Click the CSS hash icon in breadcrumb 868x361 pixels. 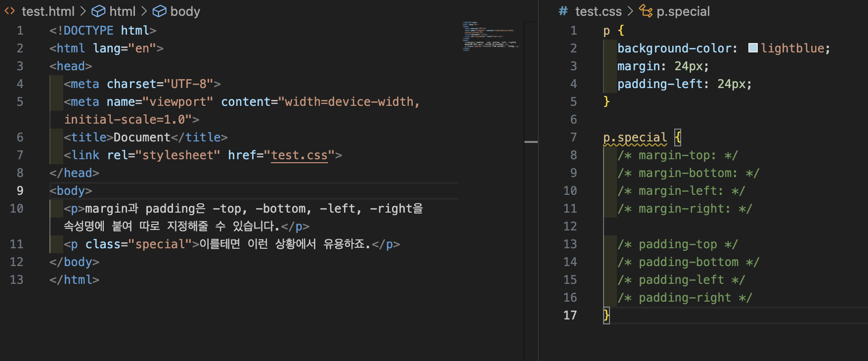563,11
